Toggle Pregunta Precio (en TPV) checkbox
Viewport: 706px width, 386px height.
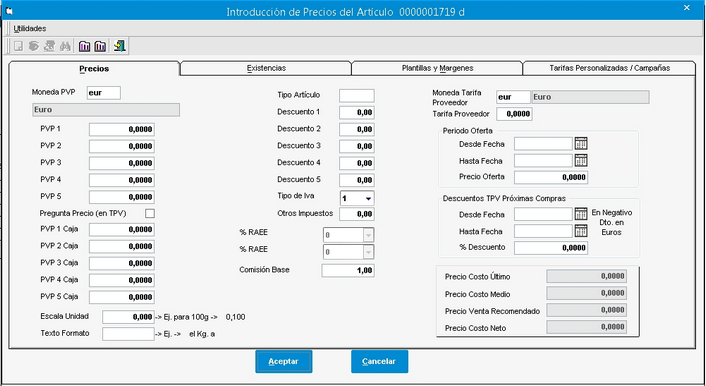coord(150,213)
